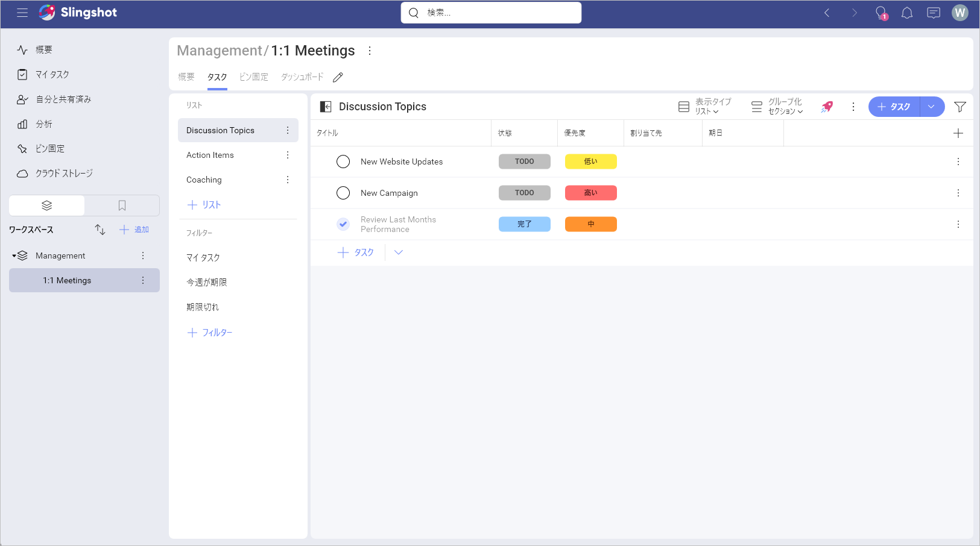Add a new column with plus icon
Screen dimensions: 980x546
958,133
